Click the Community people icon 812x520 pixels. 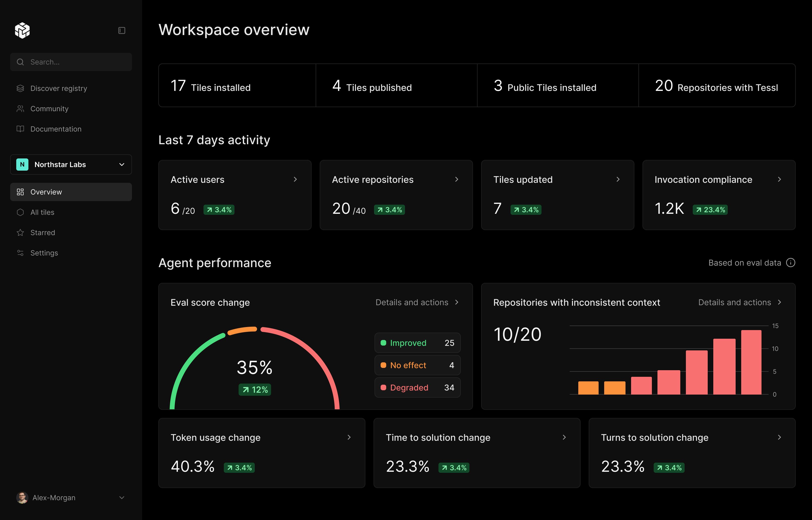click(20, 109)
